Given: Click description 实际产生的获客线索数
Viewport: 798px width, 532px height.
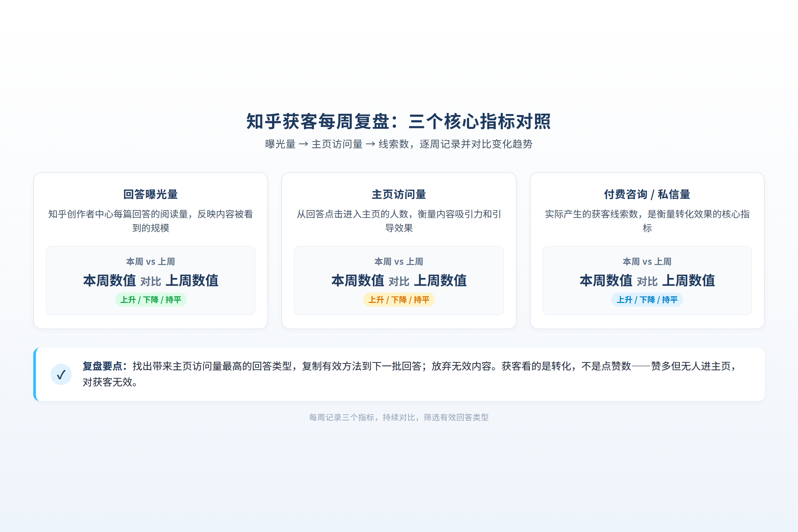Looking at the screenshot, I should click(647, 221).
